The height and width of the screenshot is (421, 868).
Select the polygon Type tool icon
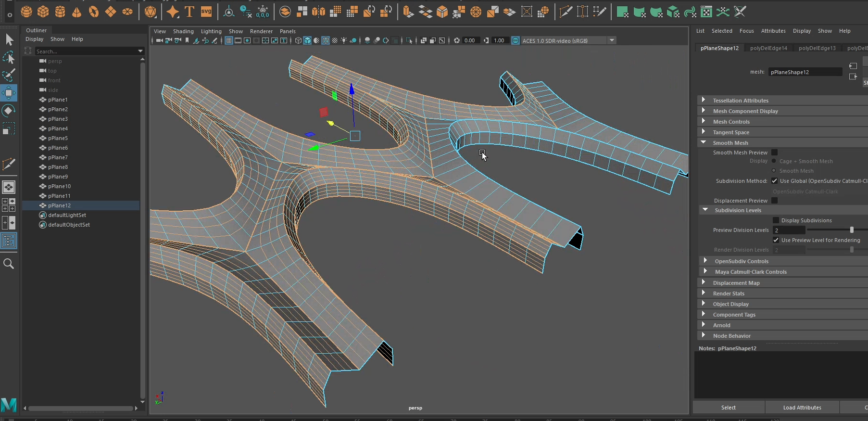189,12
